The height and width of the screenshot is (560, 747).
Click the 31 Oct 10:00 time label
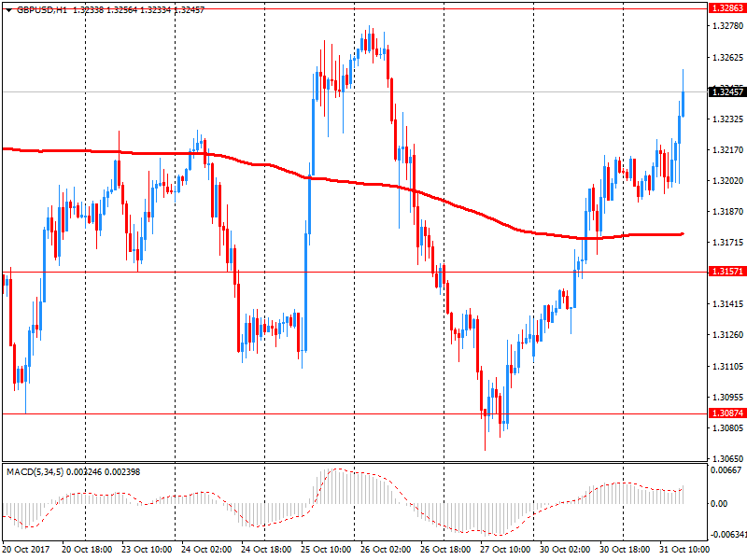point(684,550)
